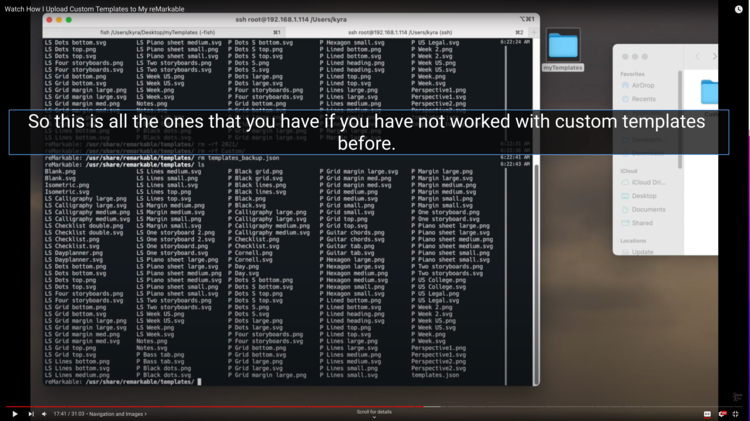
Task: Select the ssh root@192.168.1.114 terminal tab
Action: tap(407, 33)
